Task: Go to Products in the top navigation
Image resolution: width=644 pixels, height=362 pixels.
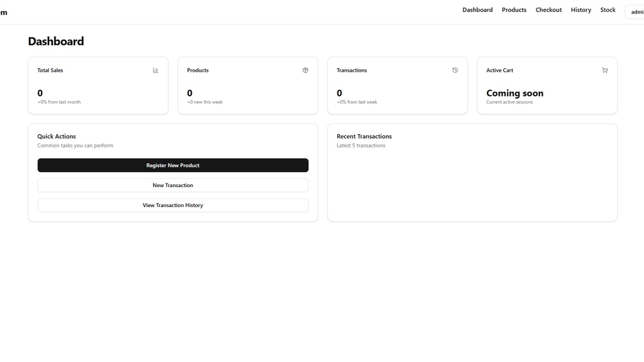Action: click(514, 10)
